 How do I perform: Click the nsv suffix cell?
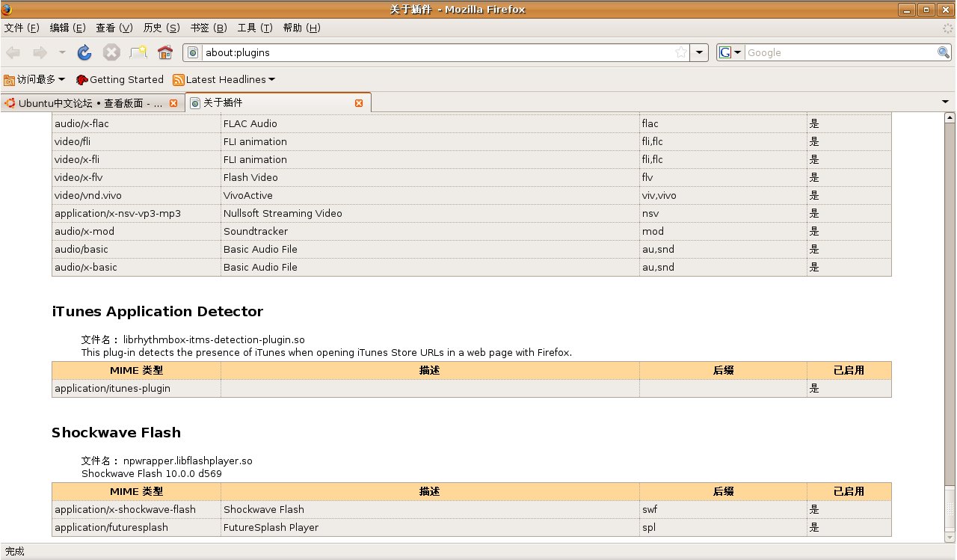[723, 213]
